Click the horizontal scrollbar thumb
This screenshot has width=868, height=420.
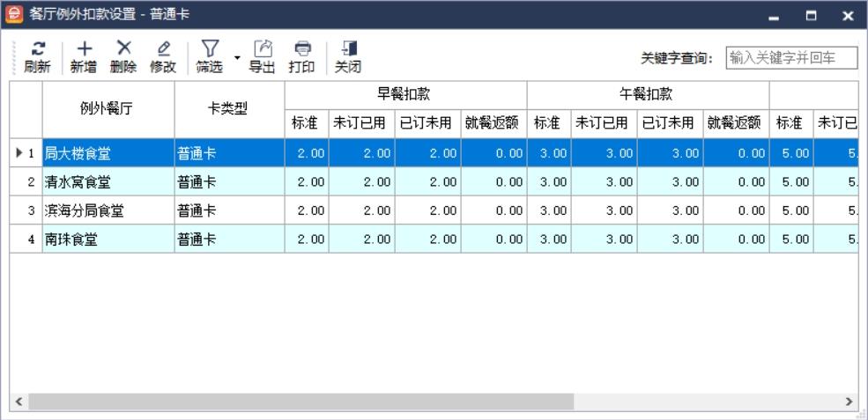point(301,402)
